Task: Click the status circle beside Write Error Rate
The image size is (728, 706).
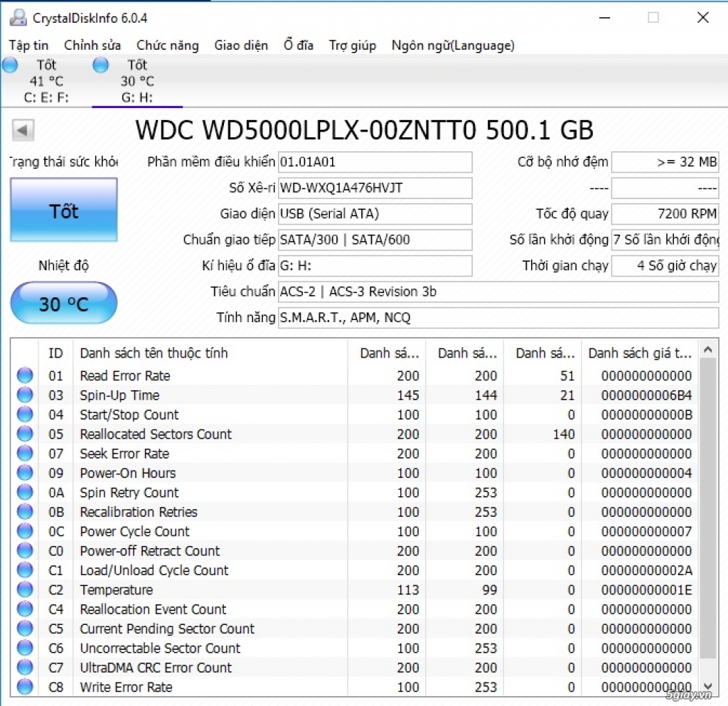Action: tap(25, 687)
